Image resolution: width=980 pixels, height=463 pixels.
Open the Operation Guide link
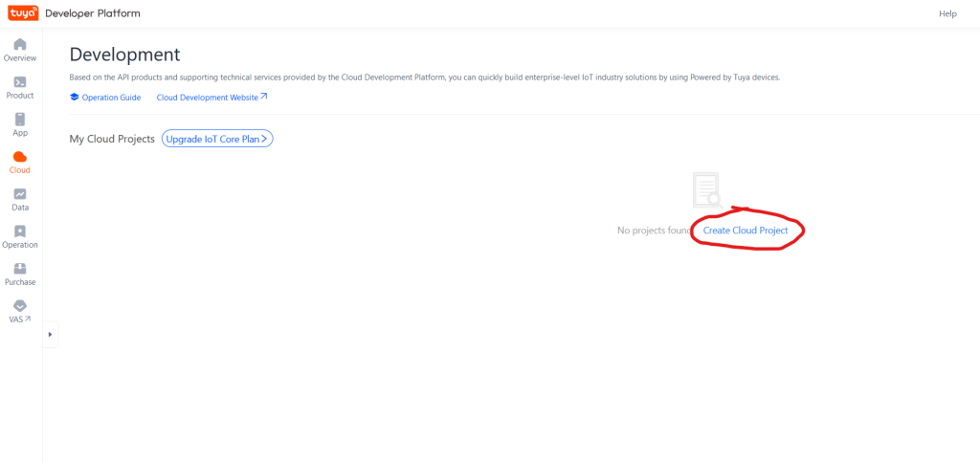click(111, 98)
